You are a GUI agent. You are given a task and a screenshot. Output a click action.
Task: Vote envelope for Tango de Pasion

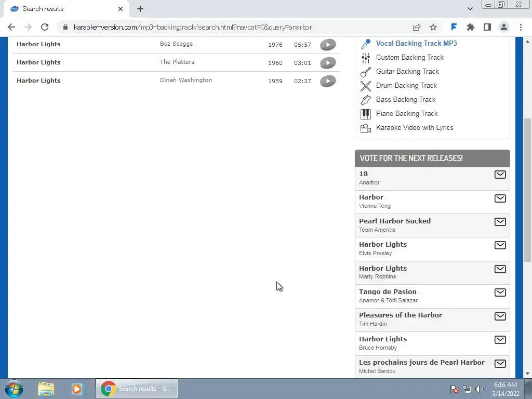[500, 292]
